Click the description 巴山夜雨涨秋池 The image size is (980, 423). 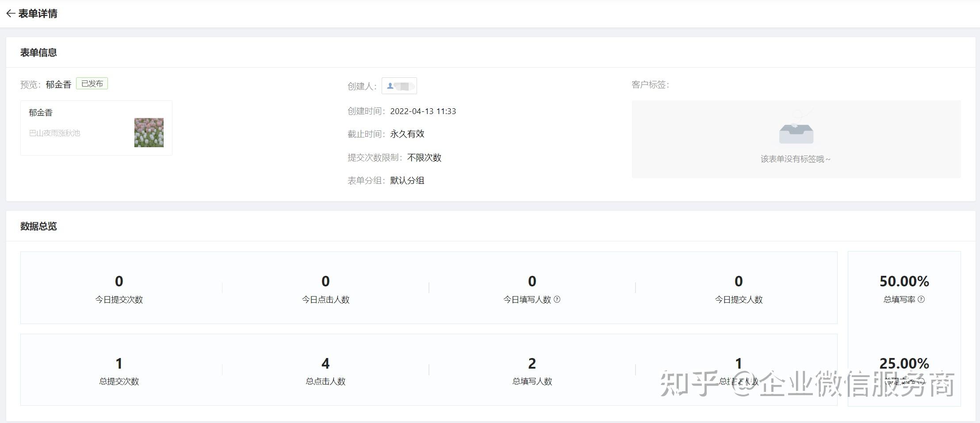[x=54, y=133]
